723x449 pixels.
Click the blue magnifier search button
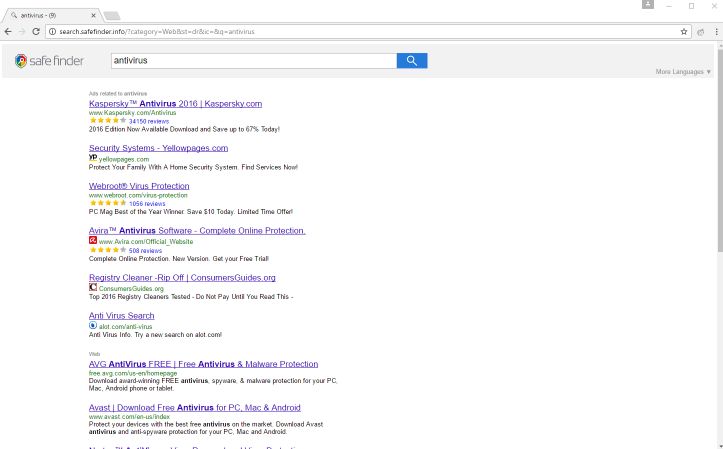[412, 60]
